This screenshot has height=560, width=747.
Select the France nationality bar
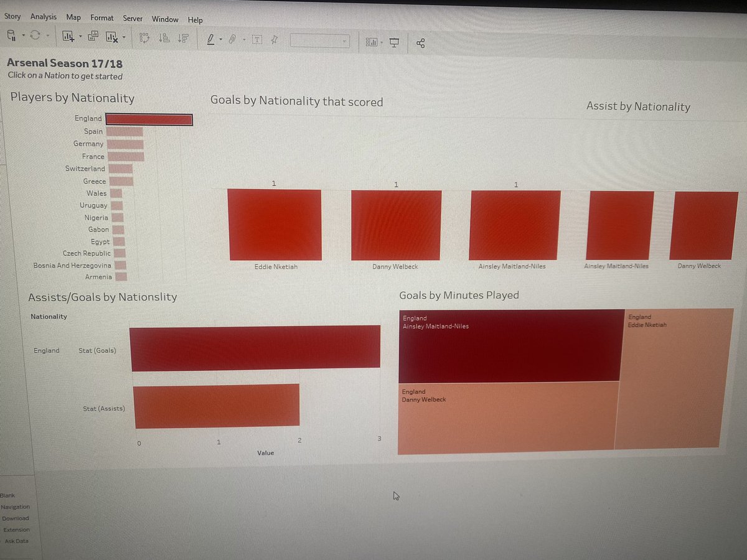[125, 157]
